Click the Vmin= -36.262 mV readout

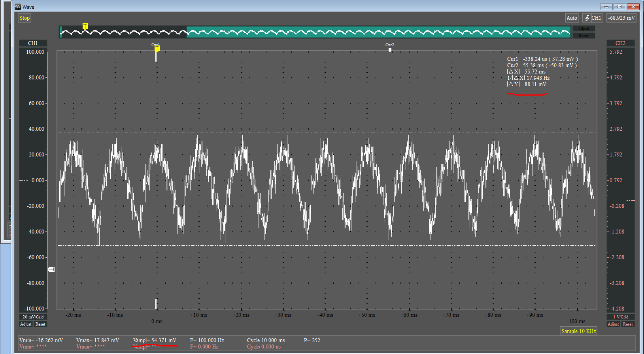click(x=41, y=340)
